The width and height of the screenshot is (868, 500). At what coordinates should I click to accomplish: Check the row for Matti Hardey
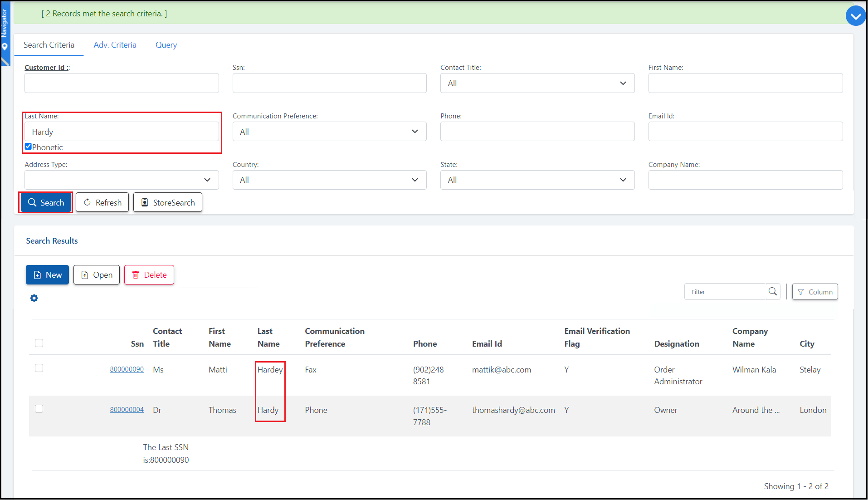pos(39,368)
